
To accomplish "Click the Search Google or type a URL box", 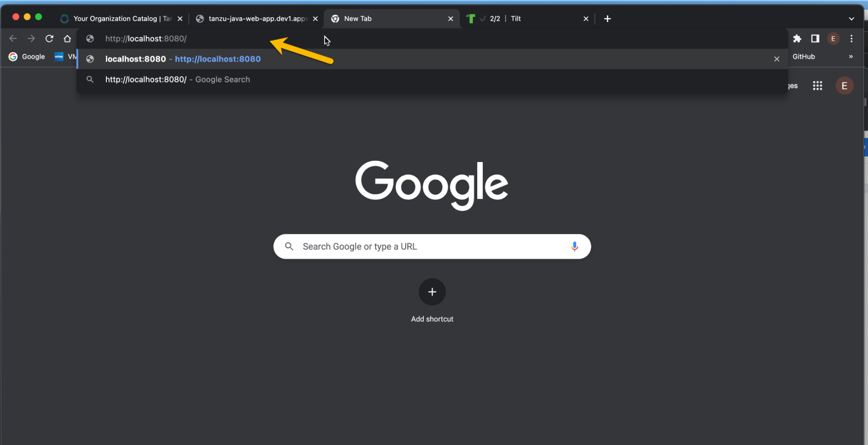I will click(432, 246).
